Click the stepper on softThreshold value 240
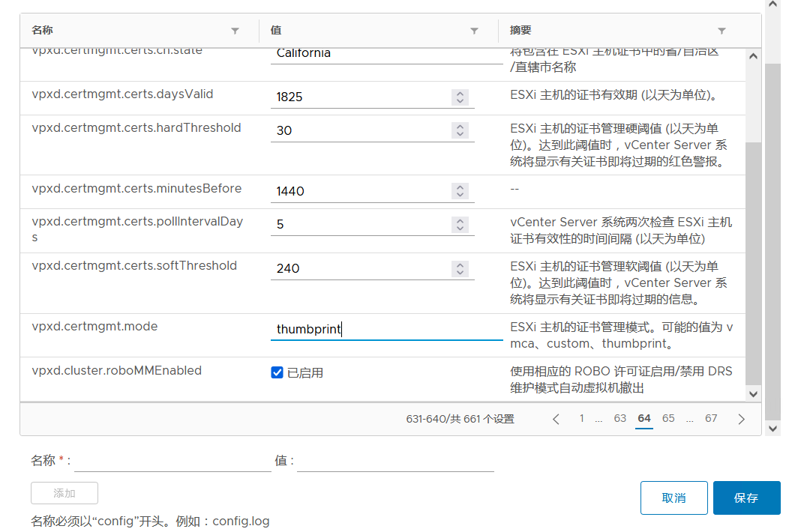801x532 pixels. (460, 268)
